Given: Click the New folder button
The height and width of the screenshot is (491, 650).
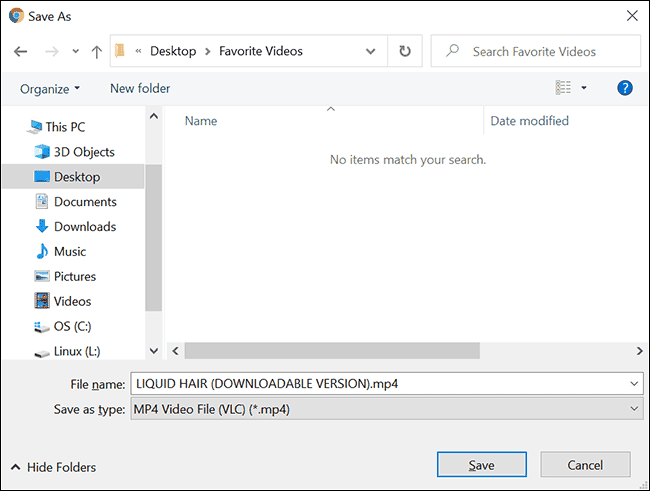Looking at the screenshot, I should point(140,88).
